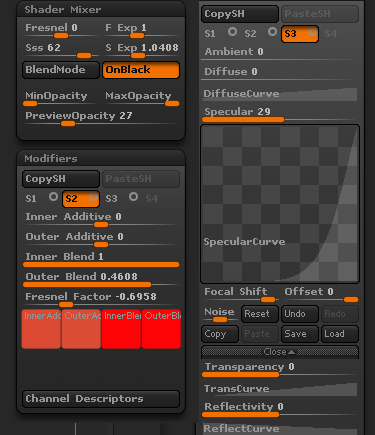This screenshot has height=435, width=375.
Task: Load a specular curve
Action: (x=340, y=334)
